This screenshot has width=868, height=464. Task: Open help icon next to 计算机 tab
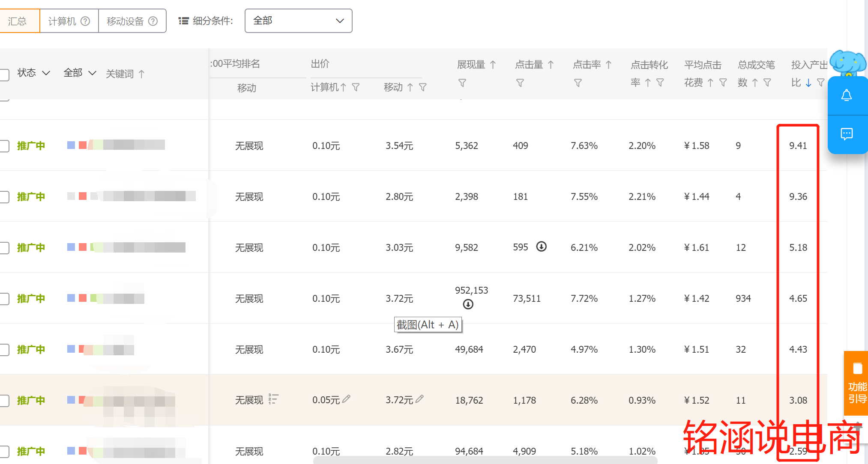85,21
